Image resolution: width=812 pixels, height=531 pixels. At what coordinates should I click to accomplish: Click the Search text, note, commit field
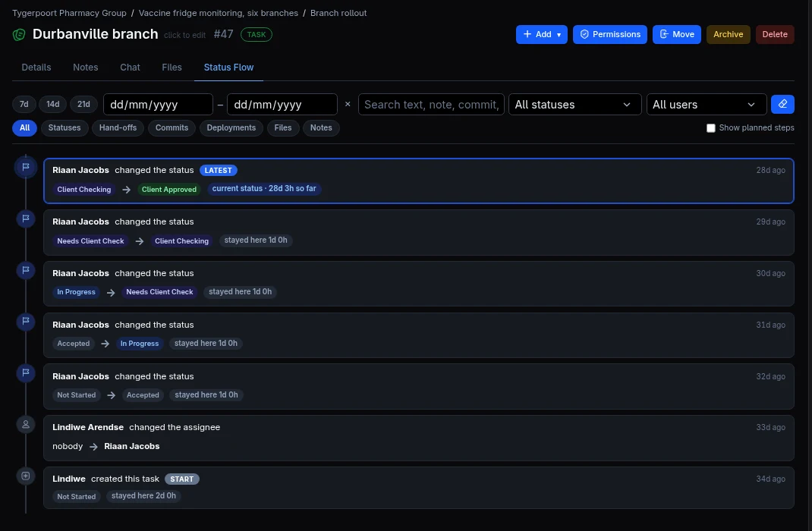[431, 104]
